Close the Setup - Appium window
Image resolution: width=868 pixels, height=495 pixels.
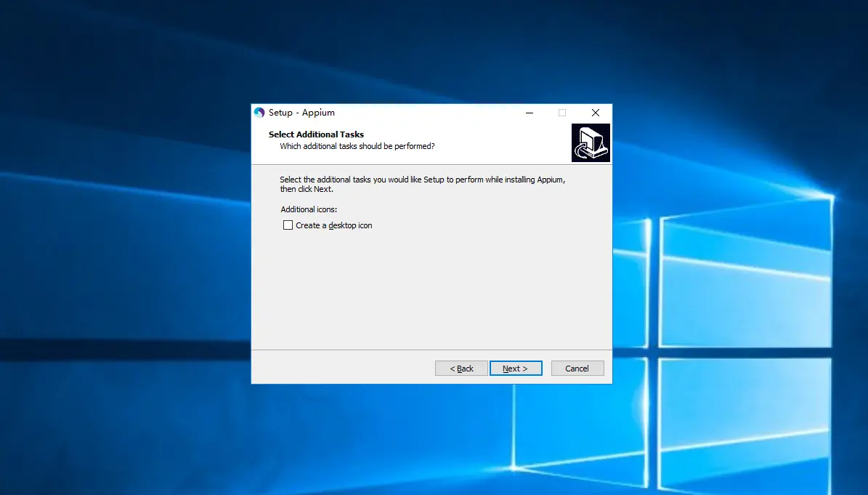click(596, 113)
